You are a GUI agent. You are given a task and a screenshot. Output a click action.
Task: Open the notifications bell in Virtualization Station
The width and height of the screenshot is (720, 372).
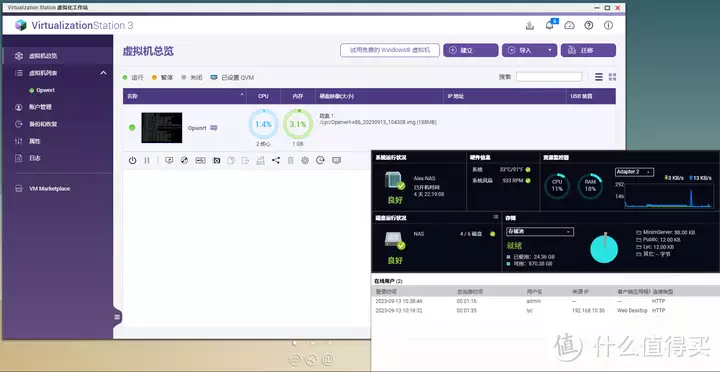pyautogui.click(x=550, y=25)
